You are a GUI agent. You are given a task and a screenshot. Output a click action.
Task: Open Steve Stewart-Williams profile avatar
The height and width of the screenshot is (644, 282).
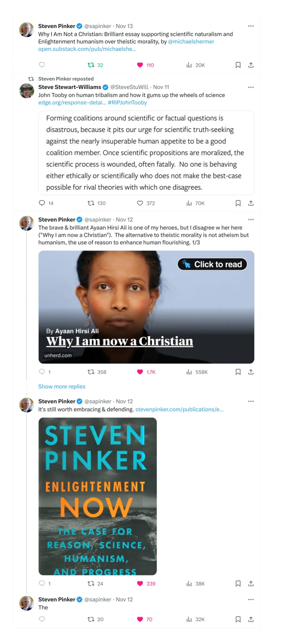27,91
